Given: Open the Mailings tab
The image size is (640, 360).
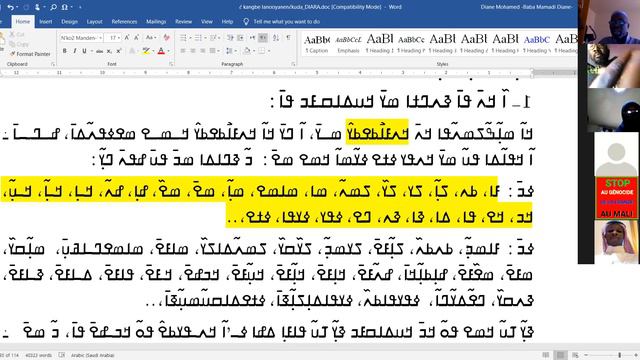Looking at the screenshot, I should click(x=156, y=22).
